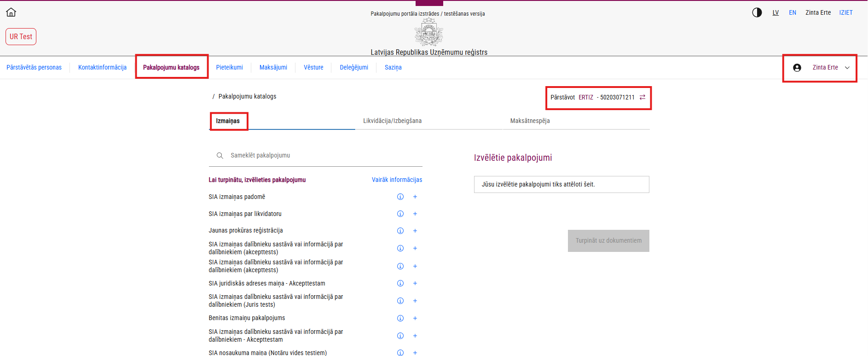This screenshot has width=868, height=356.
Task: Open Saziņa section
Action: tap(393, 67)
